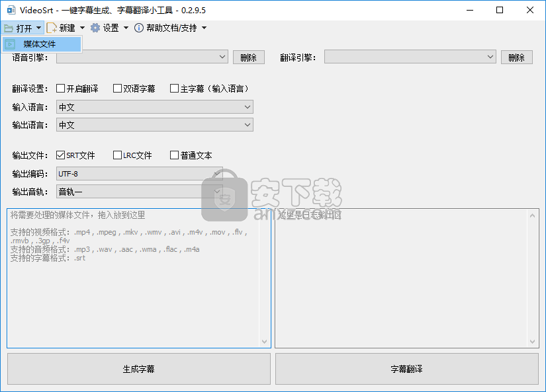The height and width of the screenshot is (392, 546).
Task: Open the 翻译引擎 combo box
Action: (x=410, y=57)
